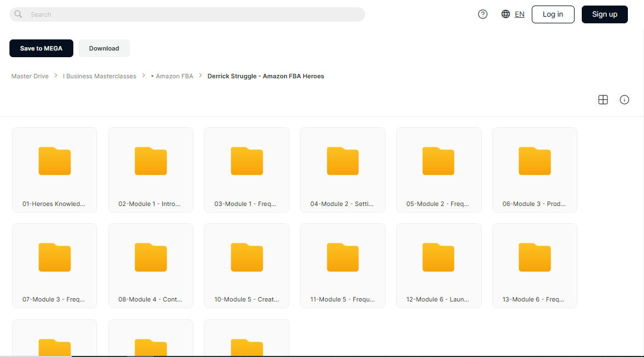Screen dimensions: 644x357
Task: Open the 03-Module 1 - Freq... folder icon
Action: pos(247,161)
